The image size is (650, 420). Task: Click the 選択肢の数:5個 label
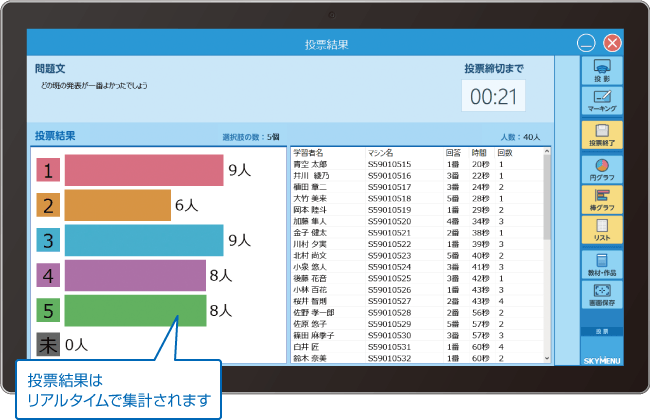tap(251, 137)
